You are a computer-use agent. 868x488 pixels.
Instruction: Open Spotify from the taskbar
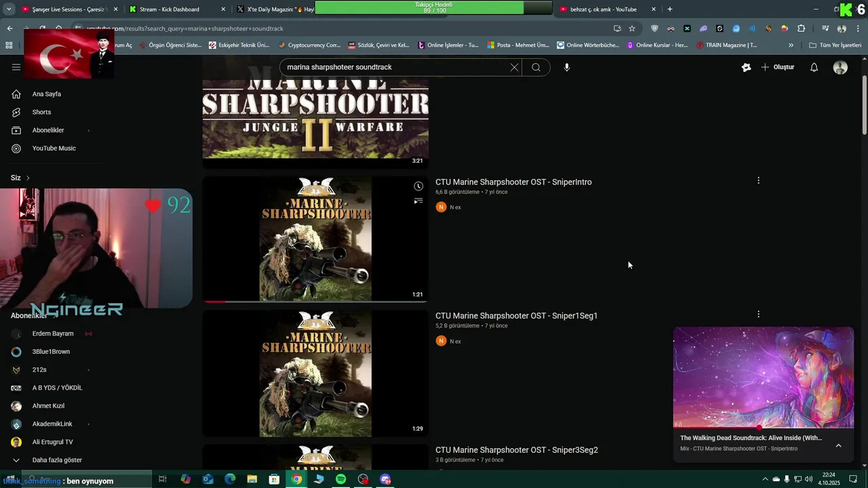pyautogui.click(x=340, y=479)
